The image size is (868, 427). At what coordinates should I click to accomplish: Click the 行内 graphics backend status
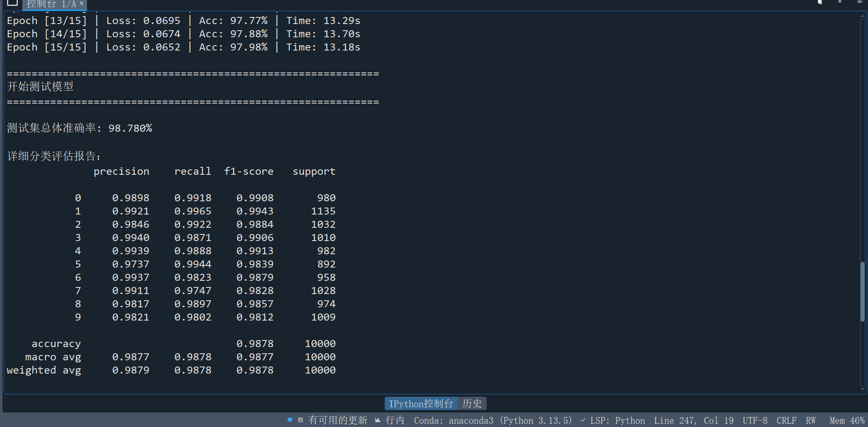click(x=395, y=420)
